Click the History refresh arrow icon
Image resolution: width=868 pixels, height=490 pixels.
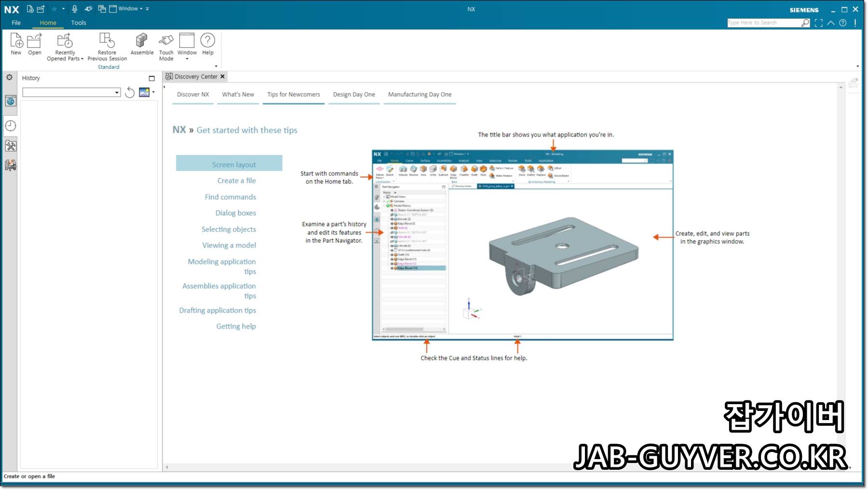130,92
